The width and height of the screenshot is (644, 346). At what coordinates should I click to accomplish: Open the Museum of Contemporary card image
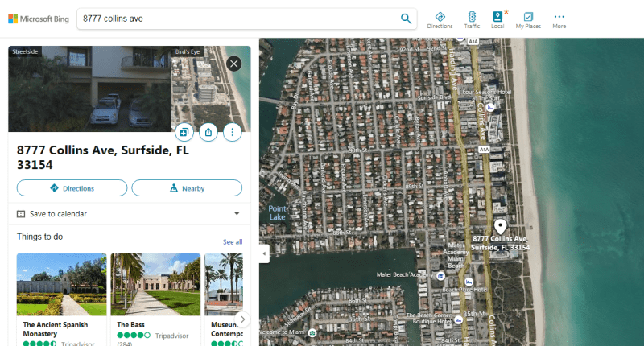point(224,284)
